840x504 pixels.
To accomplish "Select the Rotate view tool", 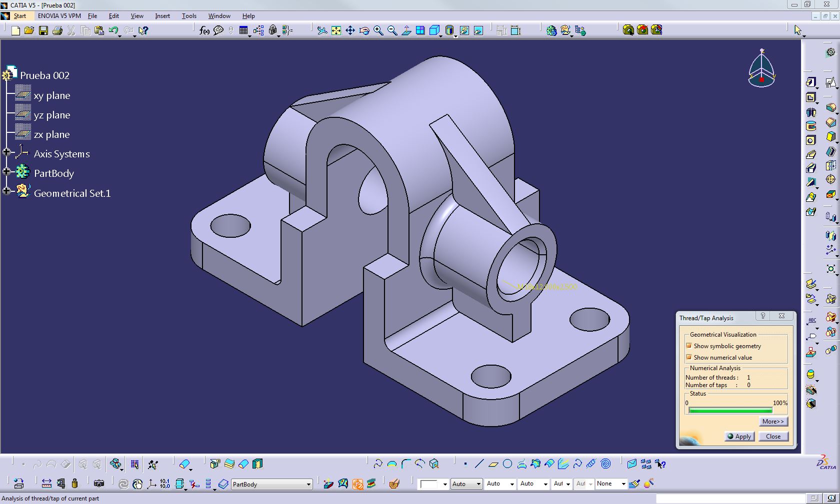I will 364,30.
